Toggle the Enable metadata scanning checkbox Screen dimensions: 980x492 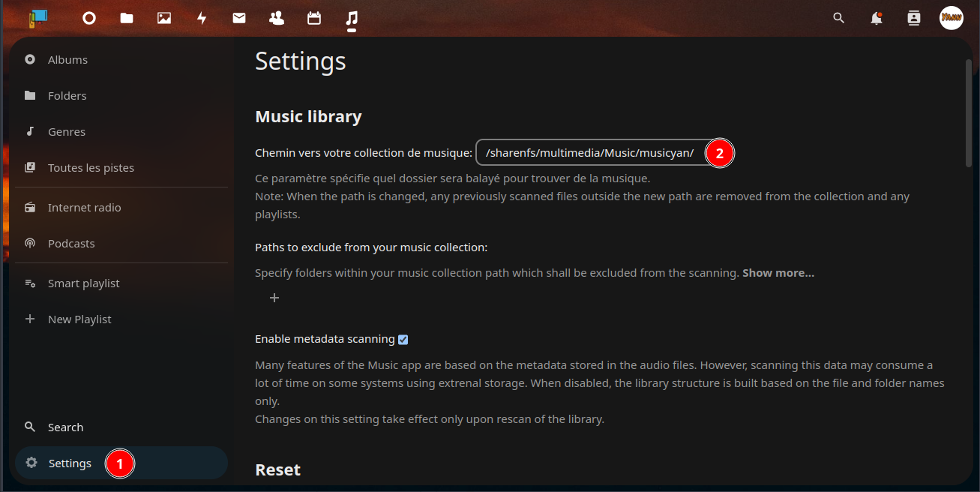(x=403, y=340)
